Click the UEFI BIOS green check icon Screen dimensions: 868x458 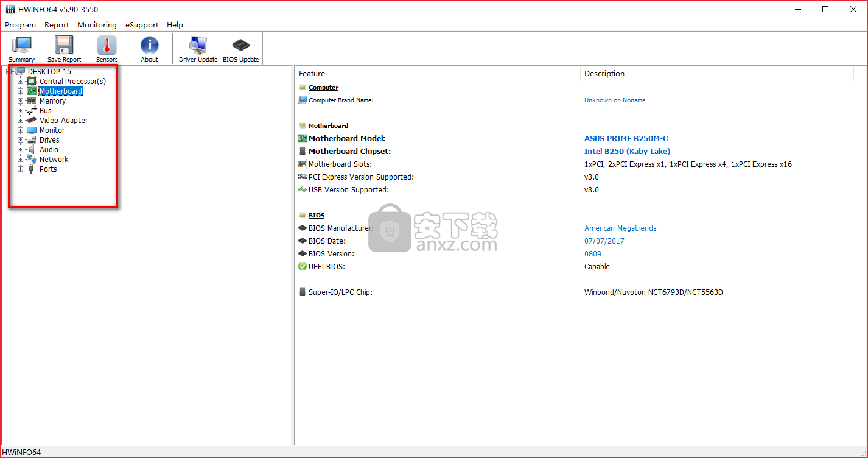(303, 267)
